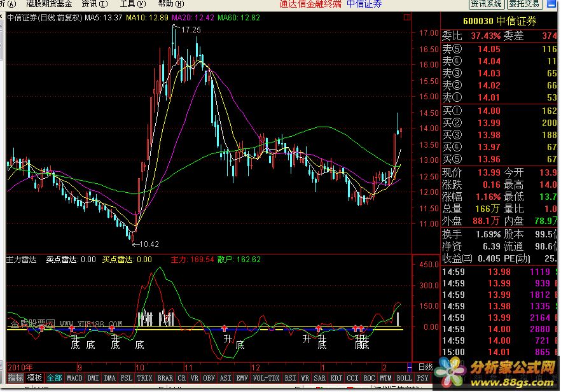Click the 2010年 label on time axis
561x392 pixels.
[20, 367]
